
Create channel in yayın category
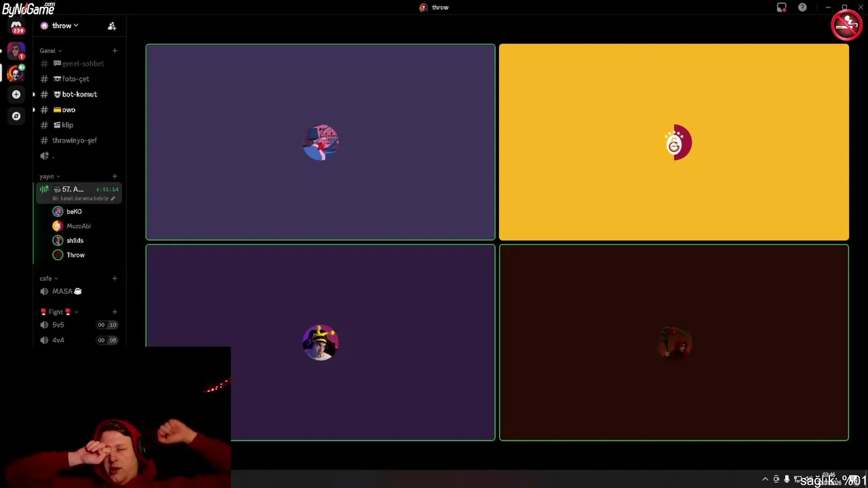115,176
